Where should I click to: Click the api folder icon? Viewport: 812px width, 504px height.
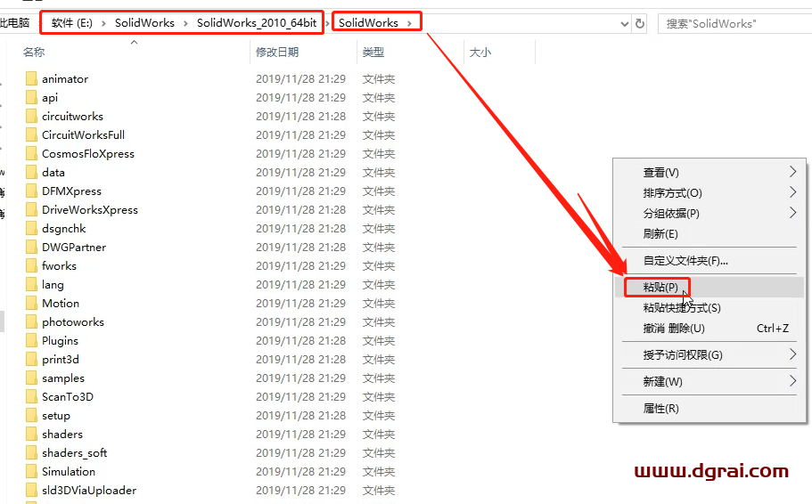click(31, 97)
